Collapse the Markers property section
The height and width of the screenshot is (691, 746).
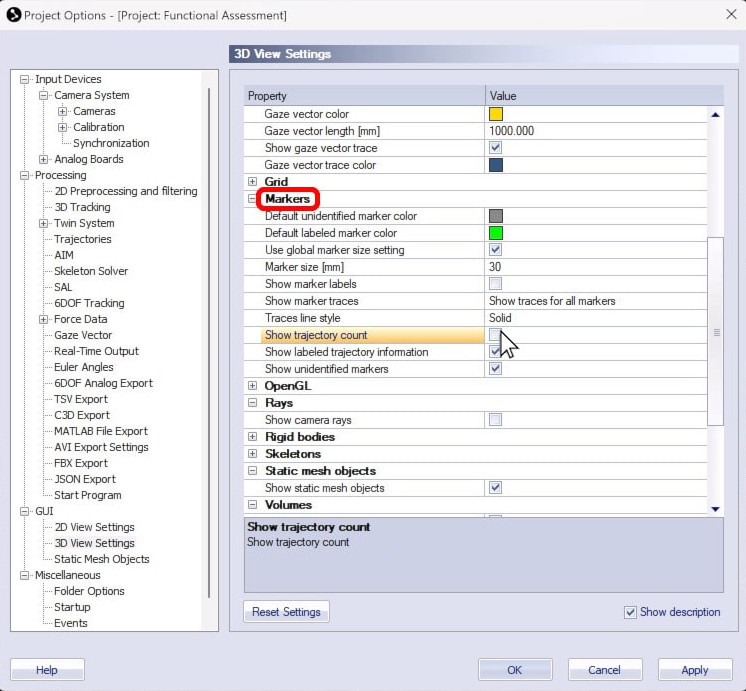pyautogui.click(x=252, y=199)
